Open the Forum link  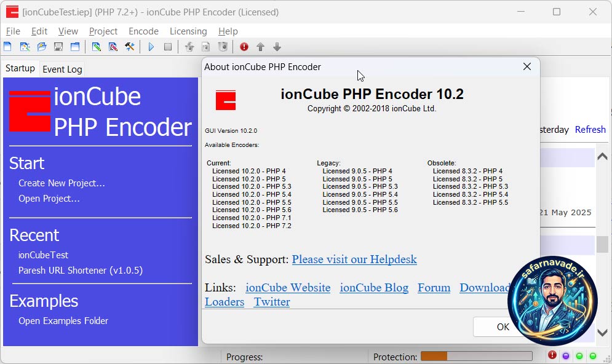tap(434, 288)
